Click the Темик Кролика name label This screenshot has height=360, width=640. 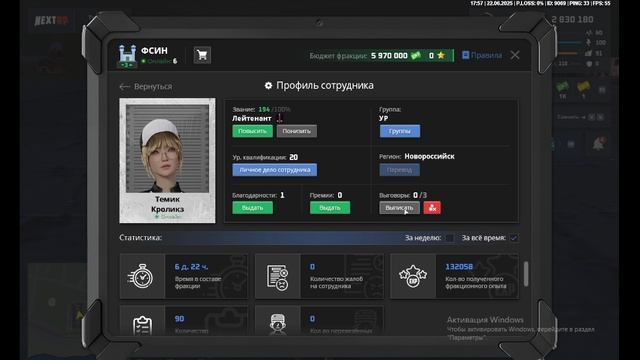coord(167,204)
